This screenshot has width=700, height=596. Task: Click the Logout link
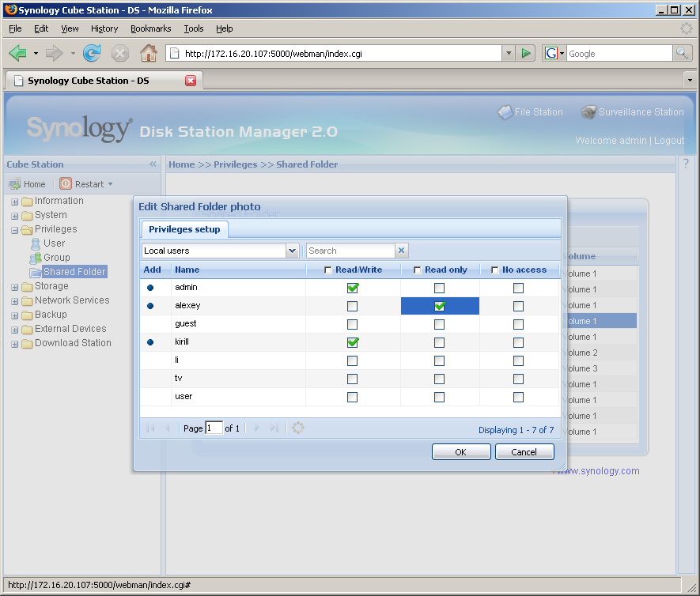click(668, 141)
